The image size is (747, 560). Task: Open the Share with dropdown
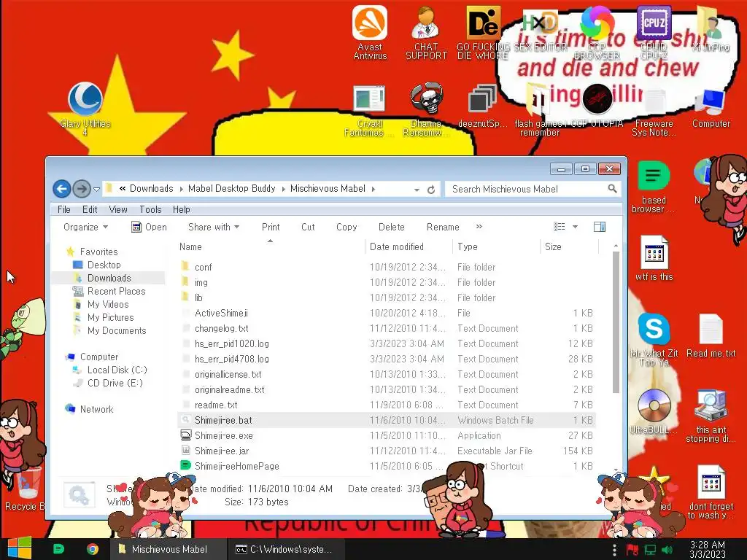(214, 227)
